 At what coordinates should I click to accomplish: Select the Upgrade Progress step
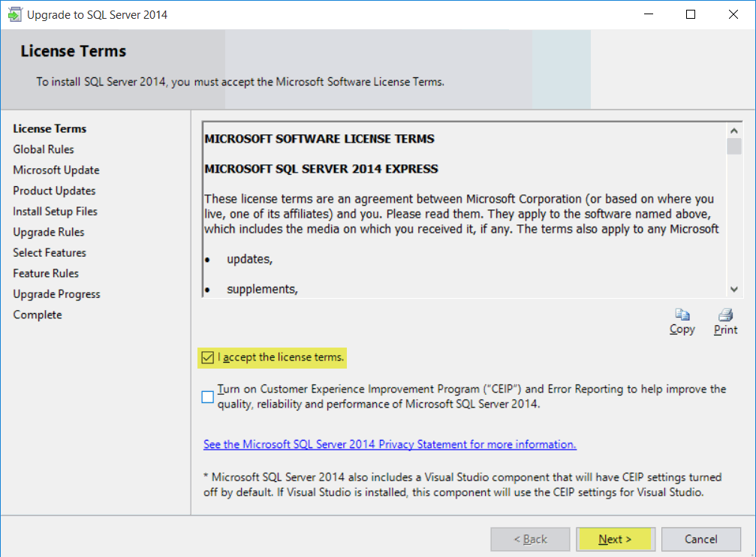click(56, 294)
